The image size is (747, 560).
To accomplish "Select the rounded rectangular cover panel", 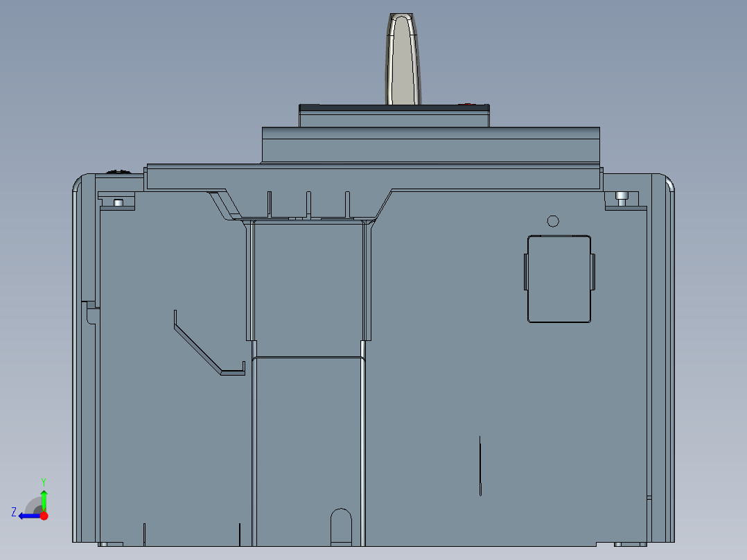I will coord(559,279).
